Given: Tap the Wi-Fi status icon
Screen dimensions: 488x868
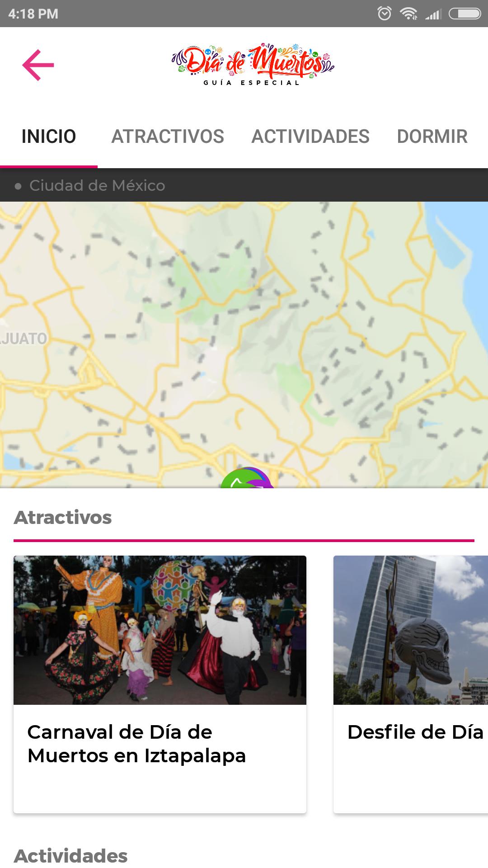Looking at the screenshot, I should (x=408, y=14).
